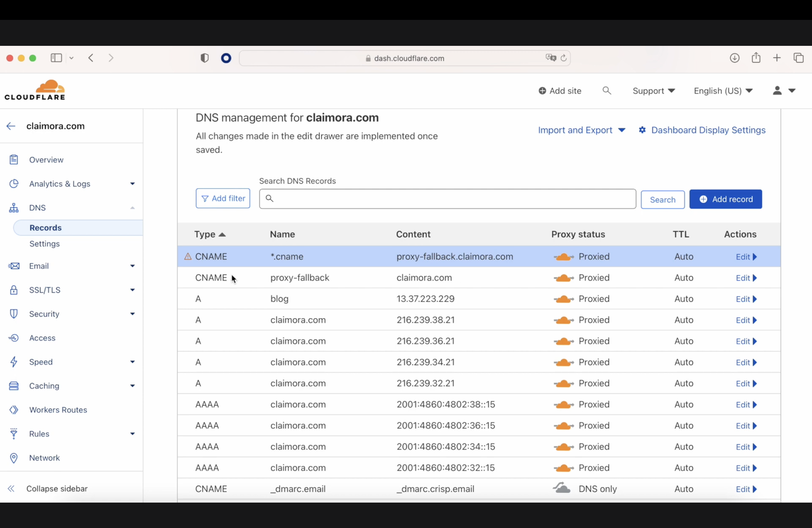The height and width of the screenshot is (528, 812).
Task: Click the Overview clipboard icon
Action: point(14,160)
